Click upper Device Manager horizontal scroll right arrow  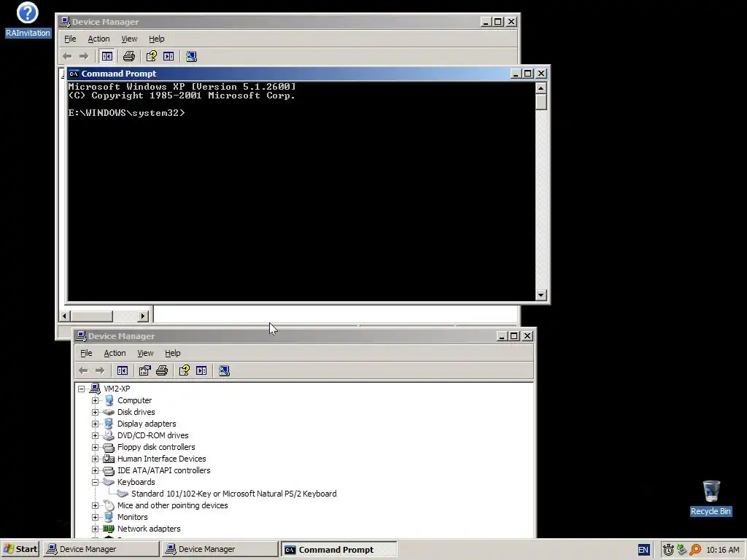(143, 316)
